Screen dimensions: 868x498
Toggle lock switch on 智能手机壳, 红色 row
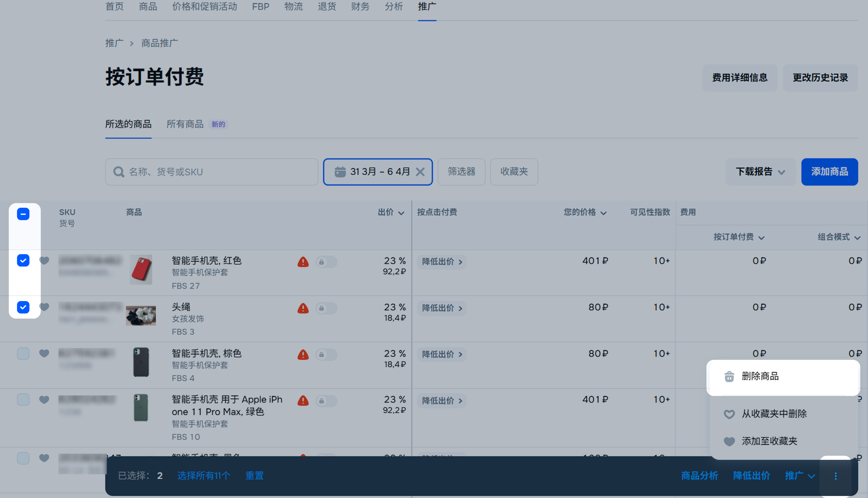tap(326, 262)
